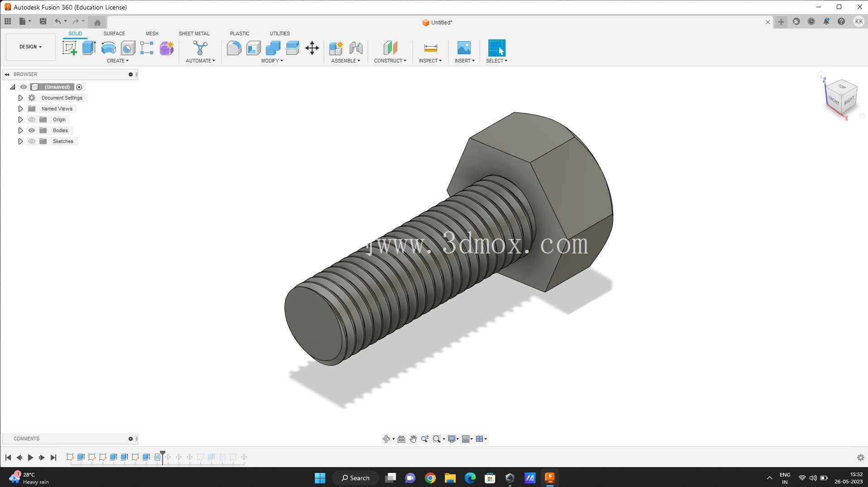Screen dimensions: 868x487
Task: Select the Extrude tool
Action: (x=89, y=48)
